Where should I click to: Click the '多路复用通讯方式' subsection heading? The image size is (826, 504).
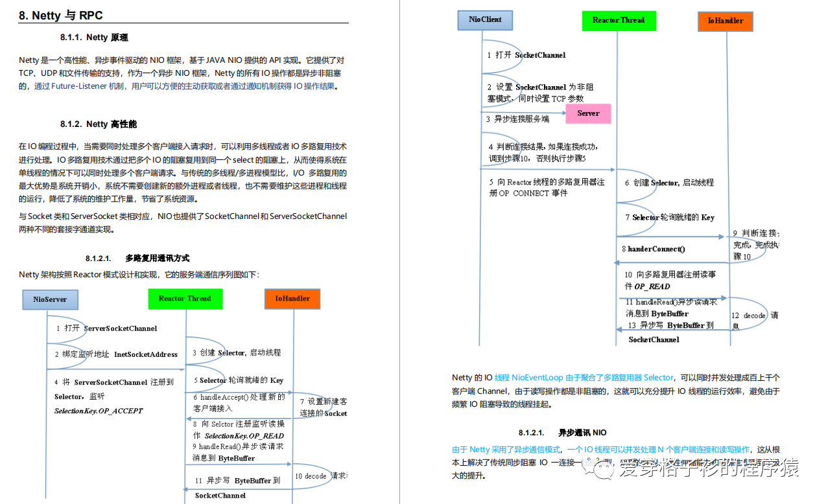click(x=154, y=258)
